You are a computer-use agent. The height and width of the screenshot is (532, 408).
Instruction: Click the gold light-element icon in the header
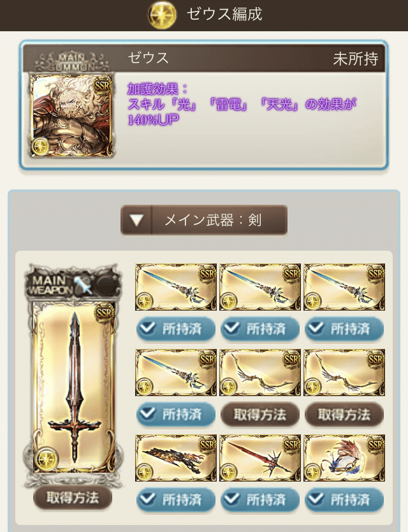pyautogui.click(x=162, y=15)
